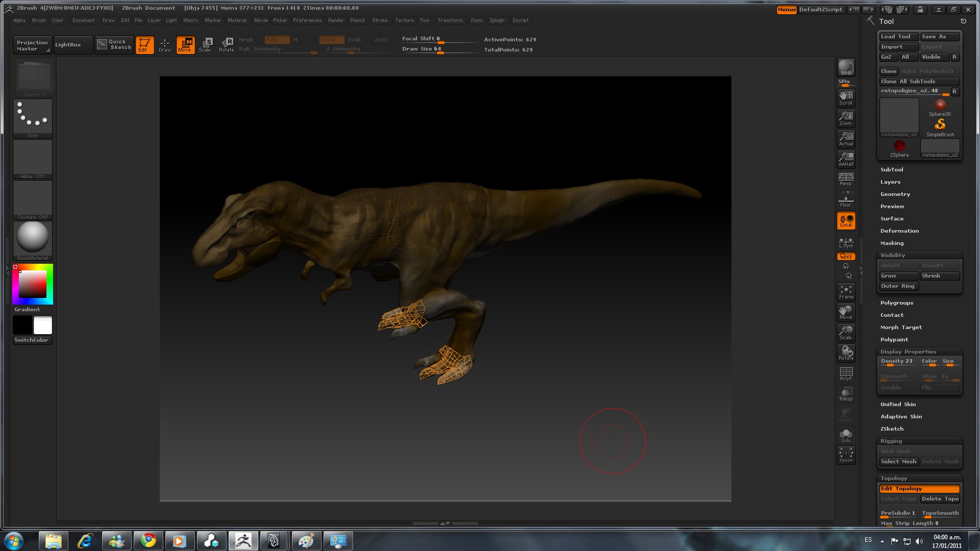
Task: Click the AAHalf zoom icon
Action: 846,159
